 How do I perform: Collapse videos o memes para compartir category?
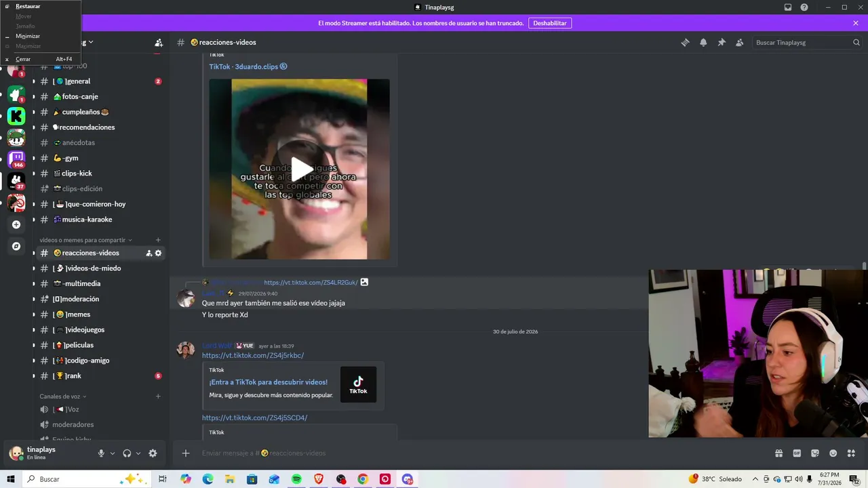(85, 240)
